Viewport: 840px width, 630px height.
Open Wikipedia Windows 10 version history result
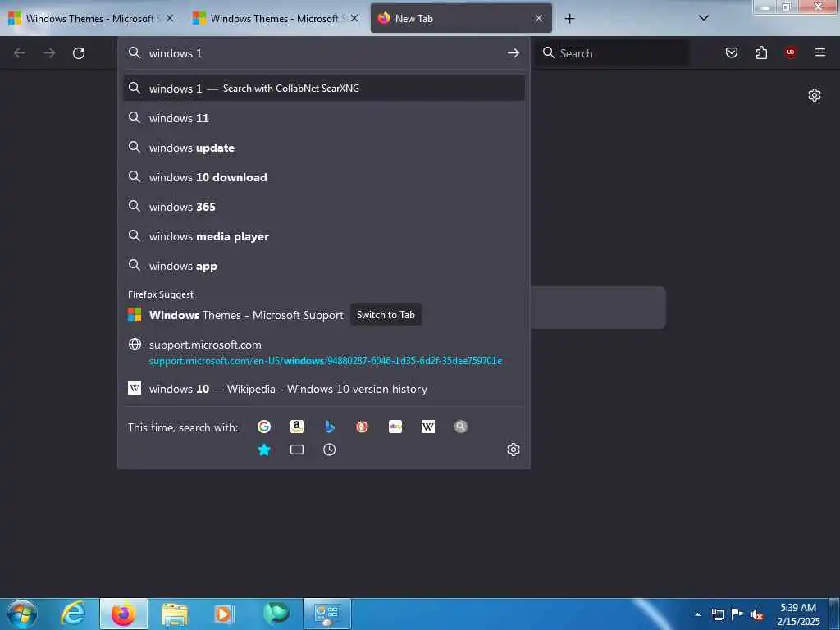(323, 389)
